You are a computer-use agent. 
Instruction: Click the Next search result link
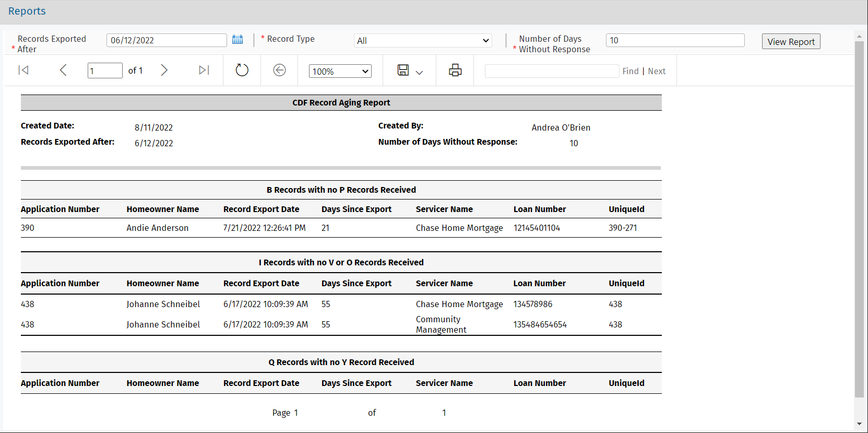(x=656, y=71)
